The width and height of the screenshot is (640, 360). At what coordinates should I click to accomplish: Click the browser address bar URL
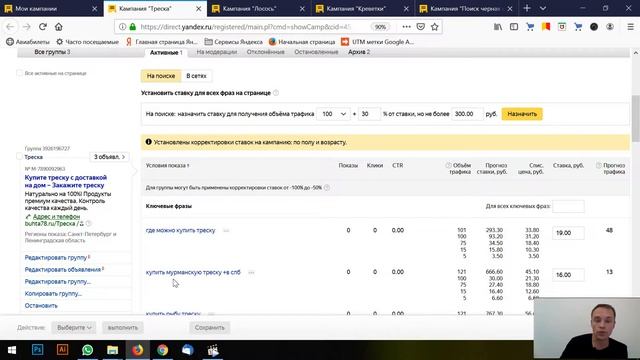click(x=246, y=27)
